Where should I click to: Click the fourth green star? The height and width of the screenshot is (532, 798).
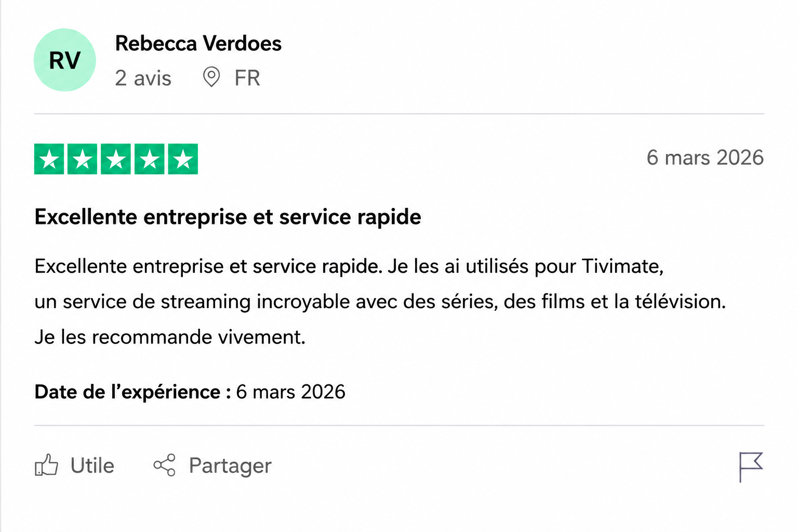(150, 159)
